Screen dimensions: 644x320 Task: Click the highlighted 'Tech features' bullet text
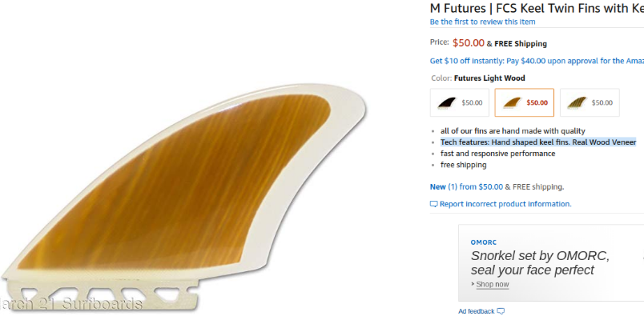538,142
